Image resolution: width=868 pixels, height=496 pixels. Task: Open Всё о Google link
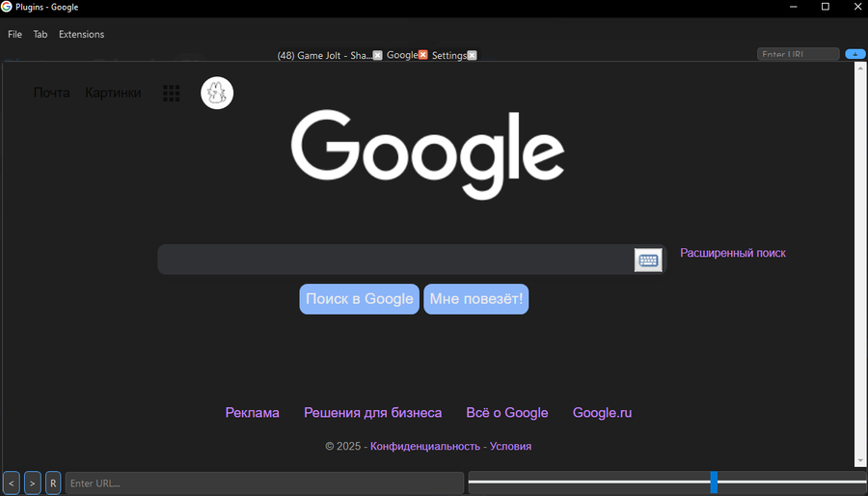[x=507, y=413]
